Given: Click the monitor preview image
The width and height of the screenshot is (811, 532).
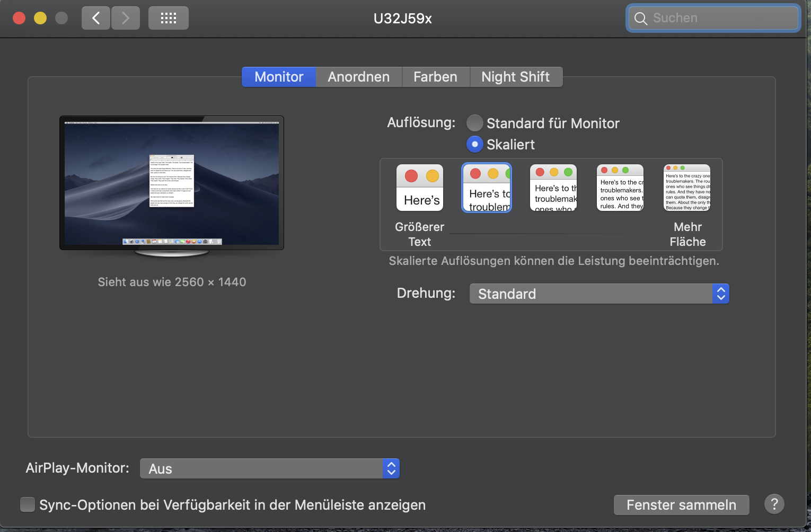Looking at the screenshot, I should [x=172, y=183].
